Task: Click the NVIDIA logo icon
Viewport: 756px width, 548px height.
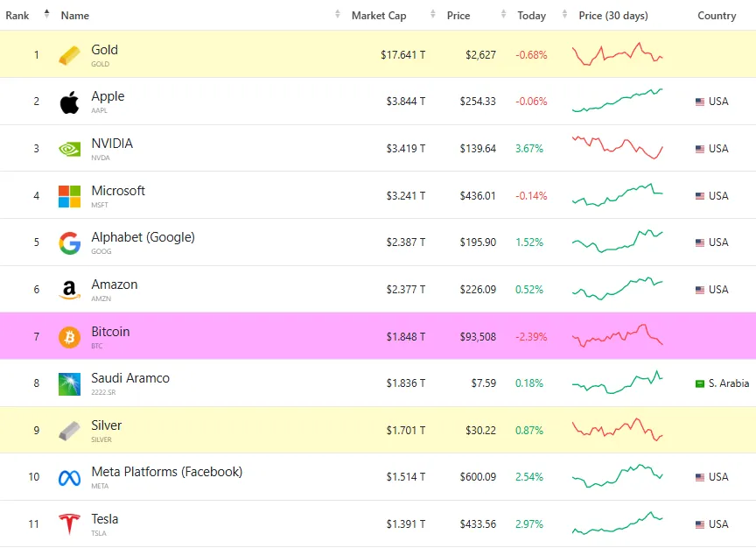Action: [x=69, y=149]
